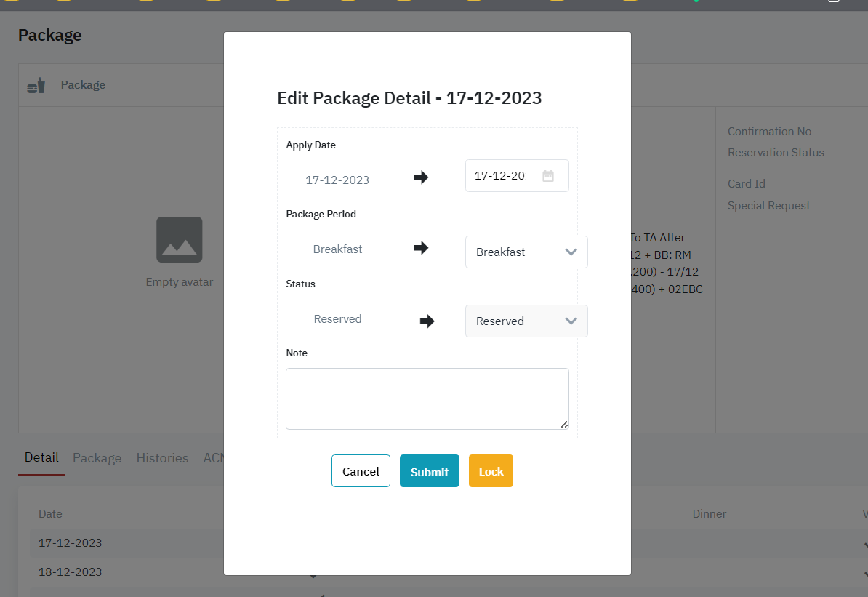Click the arrow icon beside Apply Date
868x597 pixels.
[x=421, y=177]
